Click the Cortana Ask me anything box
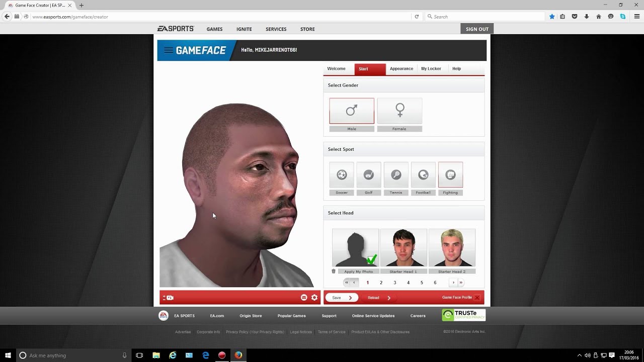This screenshot has width=644, height=362. 74,355
